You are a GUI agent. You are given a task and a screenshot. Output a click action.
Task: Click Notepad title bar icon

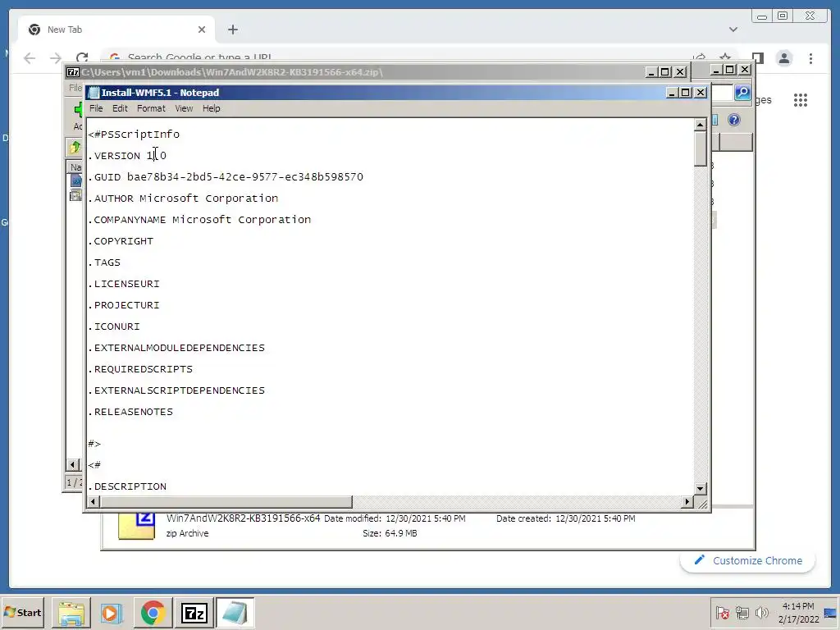point(94,93)
